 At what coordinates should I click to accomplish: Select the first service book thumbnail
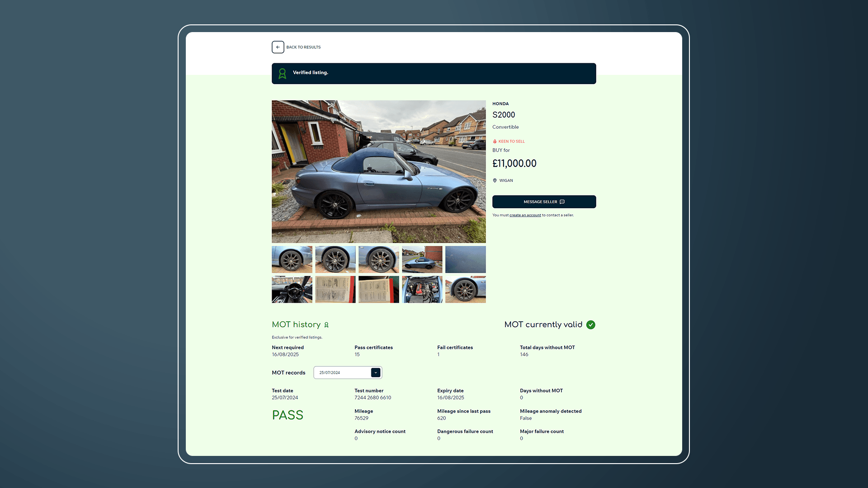(x=335, y=290)
